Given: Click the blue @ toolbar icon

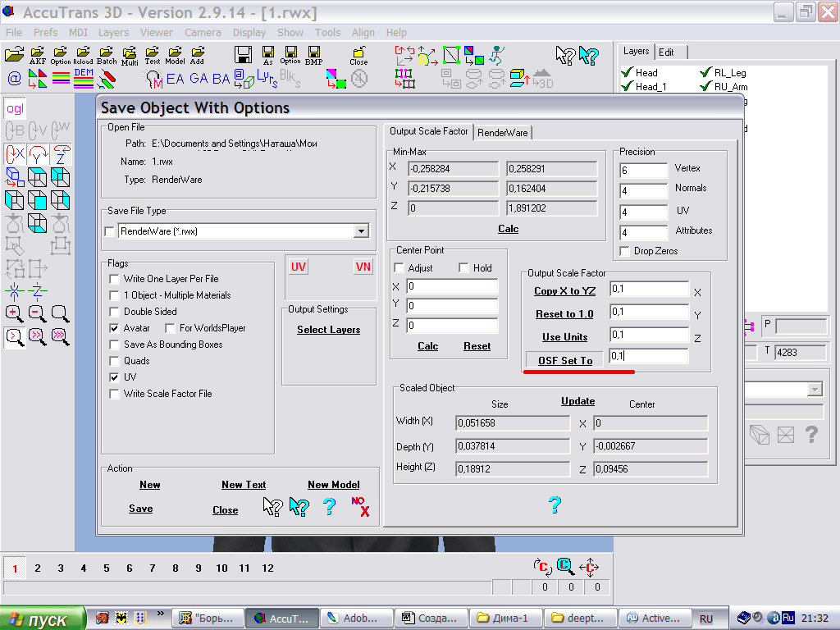Looking at the screenshot, I should pyautogui.click(x=15, y=79).
